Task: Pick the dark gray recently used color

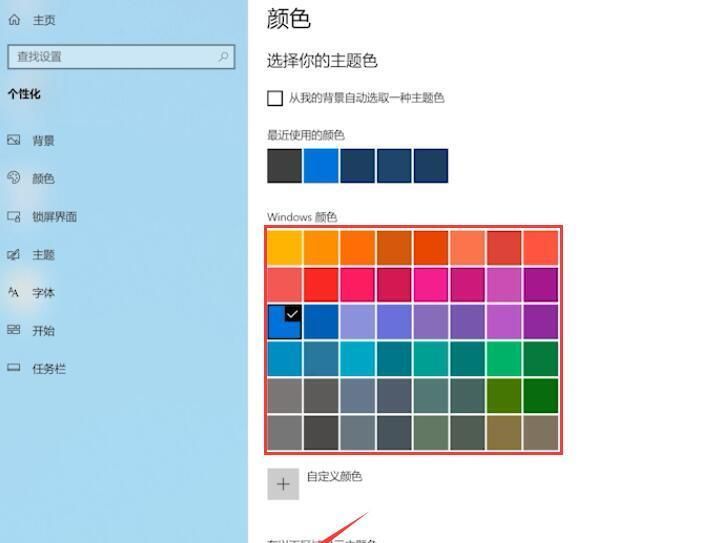Action: pos(284,166)
